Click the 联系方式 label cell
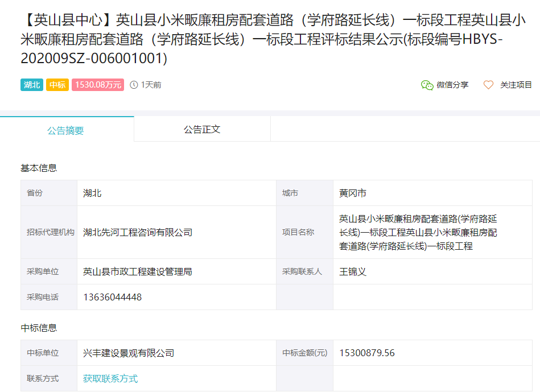540x392 pixels. pos(49,378)
